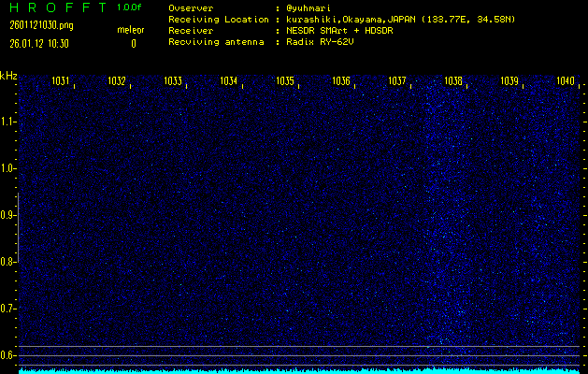Click the 0.7 kHz frequency label
The width and height of the screenshot is (588, 374).
pos(8,309)
